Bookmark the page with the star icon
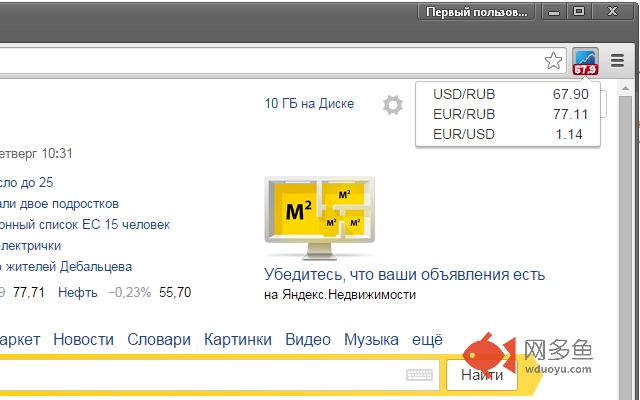This screenshot has height=400, width=640. pos(553,61)
